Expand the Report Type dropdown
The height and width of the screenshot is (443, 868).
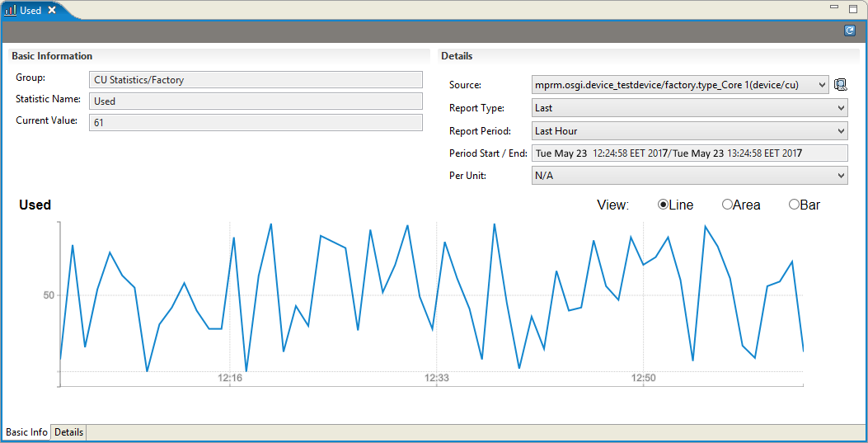[690, 108]
